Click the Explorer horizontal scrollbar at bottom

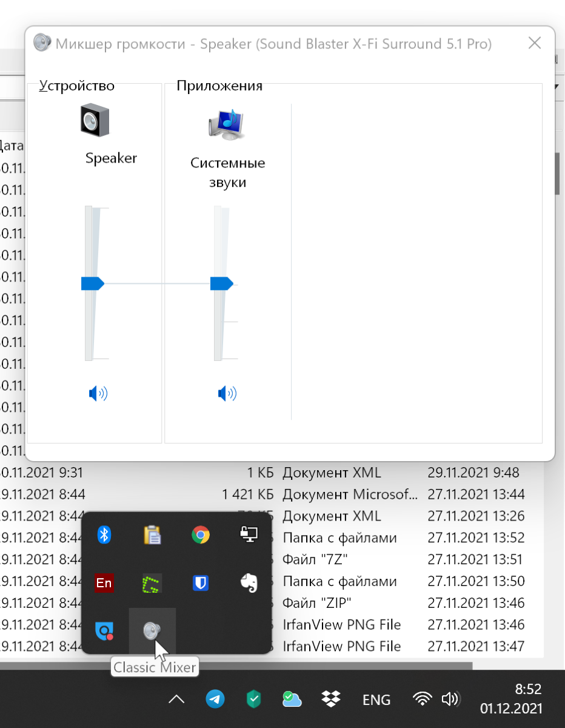coord(235,666)
